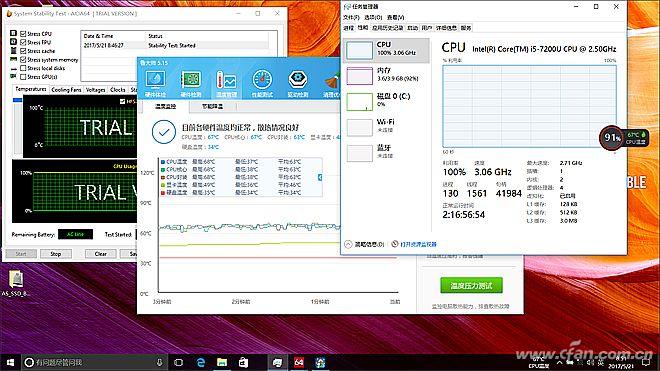The image size is (660, 371).
Task: Switch to Temperatures tab in AIDA64
Action: tap(31, 89)
